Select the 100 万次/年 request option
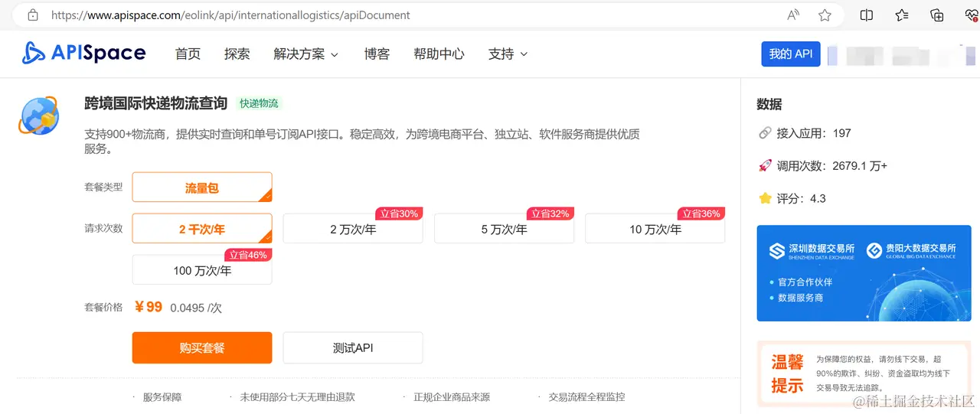 (202, 270)
